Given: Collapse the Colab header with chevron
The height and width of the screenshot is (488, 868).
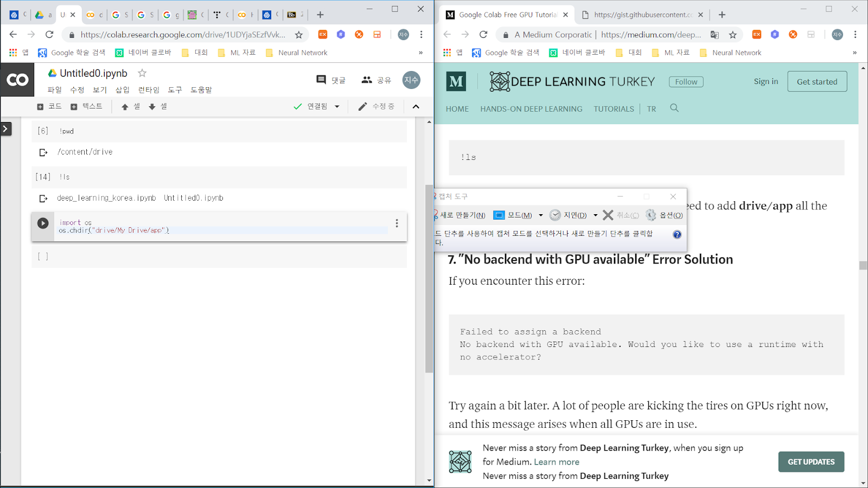Looking at the screenshot, I should 416,106.
